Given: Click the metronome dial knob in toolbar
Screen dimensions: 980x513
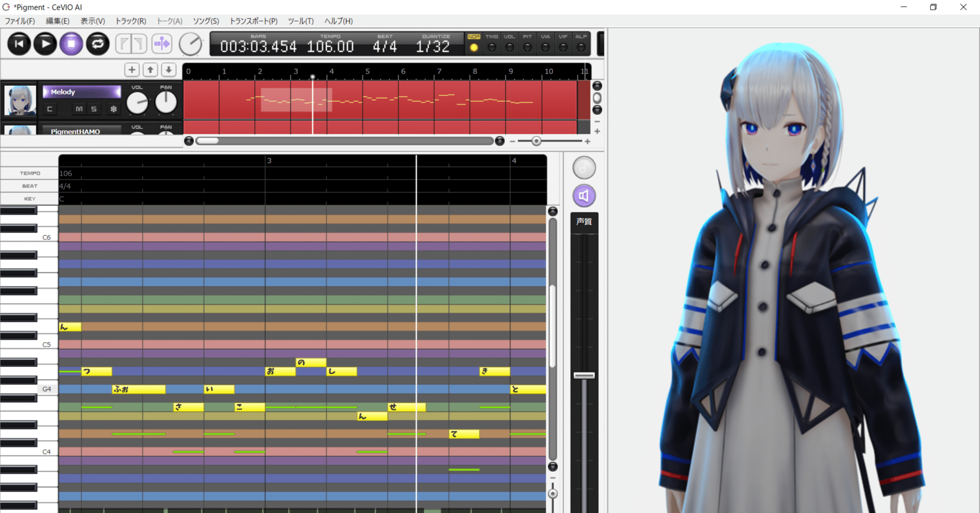Looking at the screenshot, I should pyautogui.click(x=191, y=44).
